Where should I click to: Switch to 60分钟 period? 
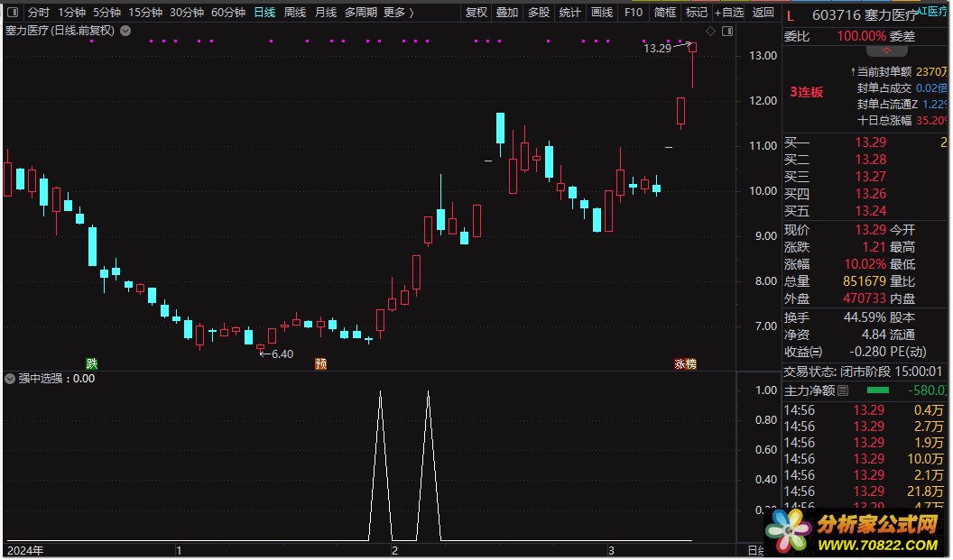(x=228, y=12)
